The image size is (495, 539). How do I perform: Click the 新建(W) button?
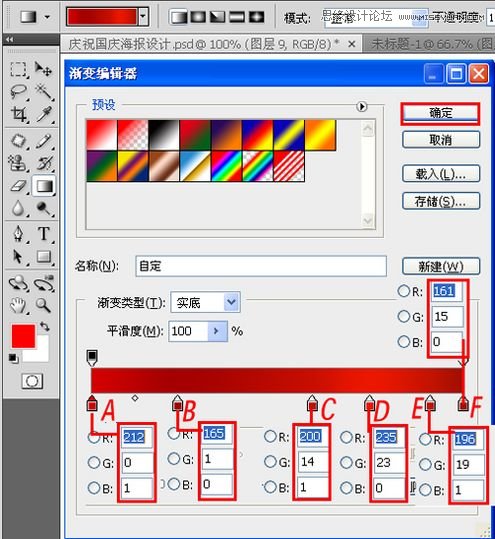click(x=441, y=266)
